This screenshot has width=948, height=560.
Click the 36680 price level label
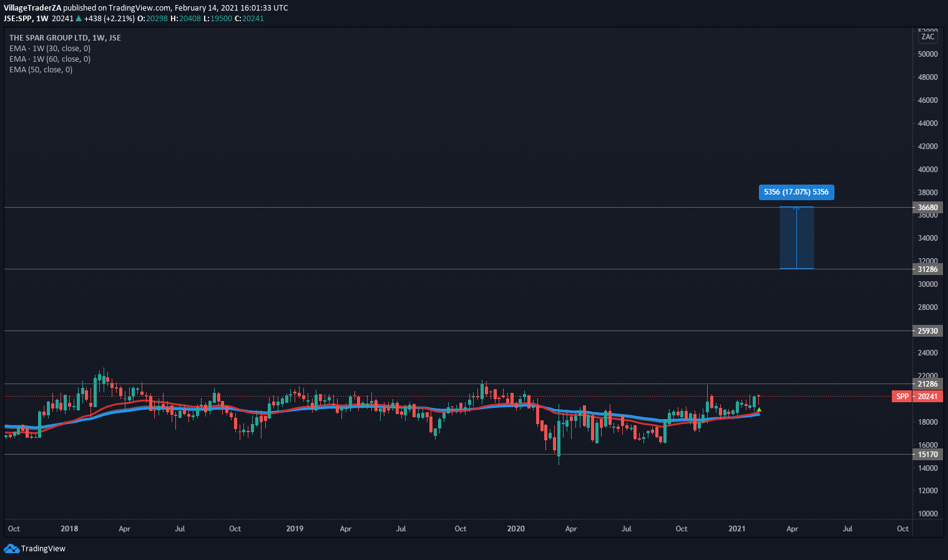(x=927, y=208)
